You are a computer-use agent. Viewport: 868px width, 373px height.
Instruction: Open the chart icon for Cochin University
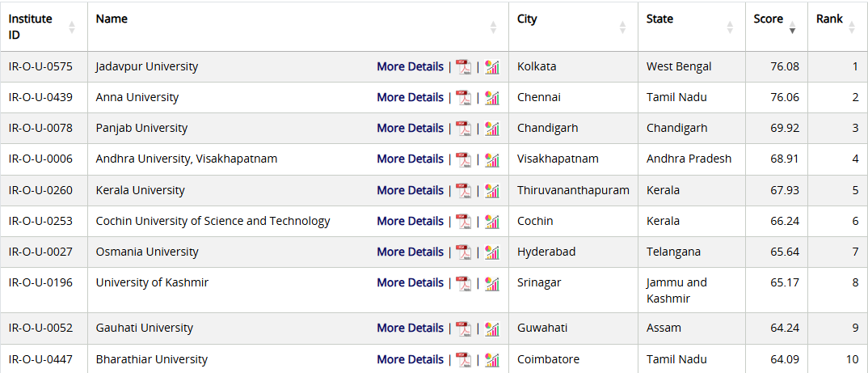click(x=491, y=221)
